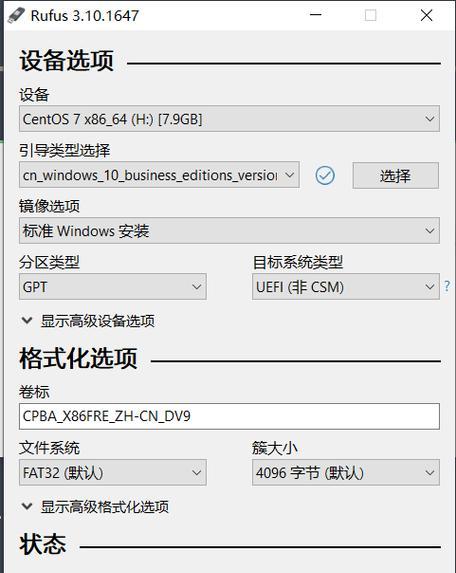This screenshot has height=573, width=456.
Task: Open the 4096 字节 cluster size dropdown
Action: click(346, 473)
